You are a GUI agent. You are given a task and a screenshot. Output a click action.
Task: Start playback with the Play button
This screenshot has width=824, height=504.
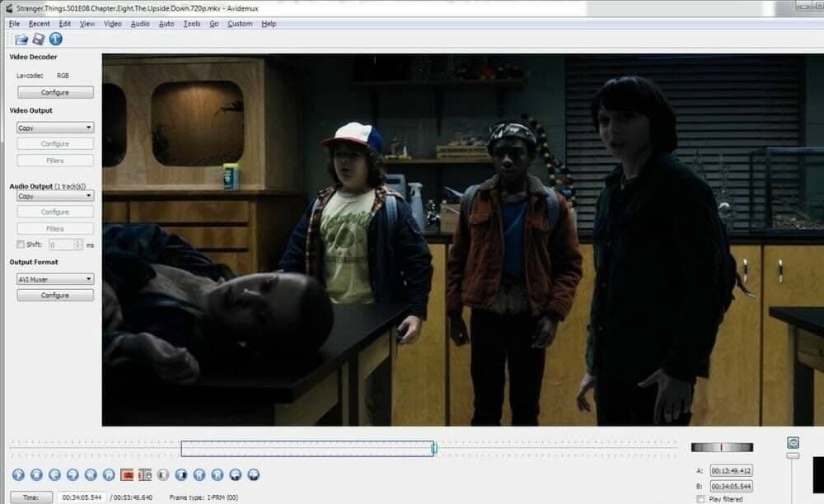[18, 474]
